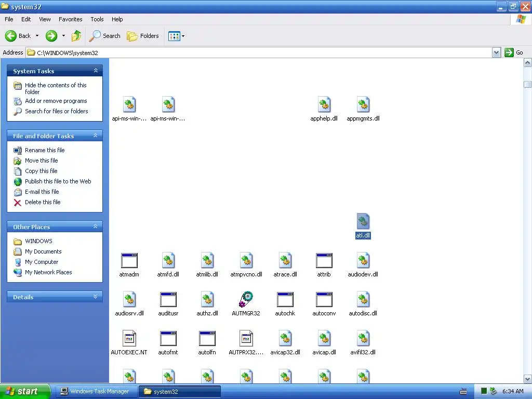The width and height of the screenshot is (532, 399).
Task: Select the appmgmts.dll file icon
Action: click(x=363, y=104)
